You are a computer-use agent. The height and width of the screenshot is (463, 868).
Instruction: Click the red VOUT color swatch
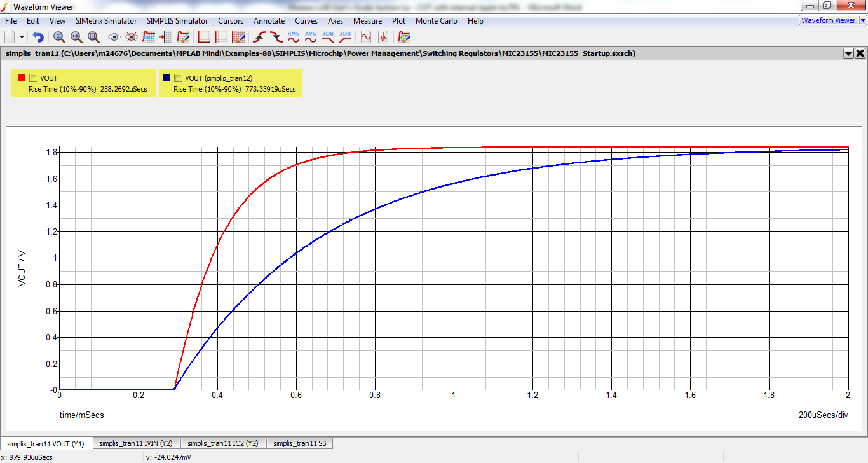pyautogui.click(x=22, y=78)
